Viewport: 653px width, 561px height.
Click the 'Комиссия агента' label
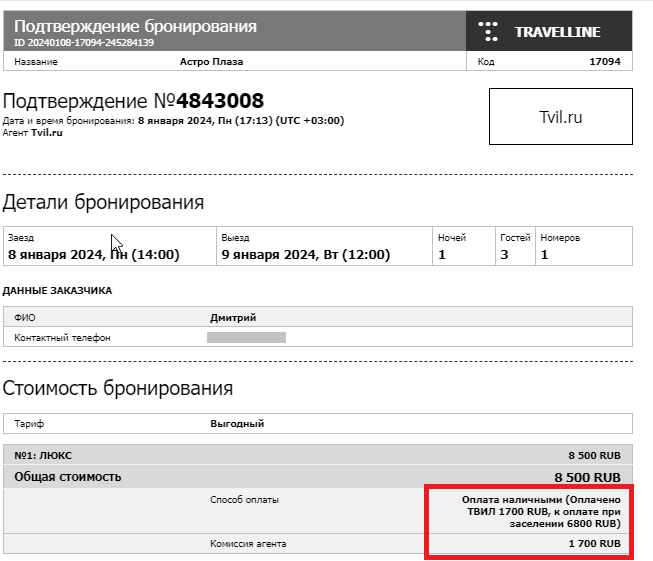[248, 544]
